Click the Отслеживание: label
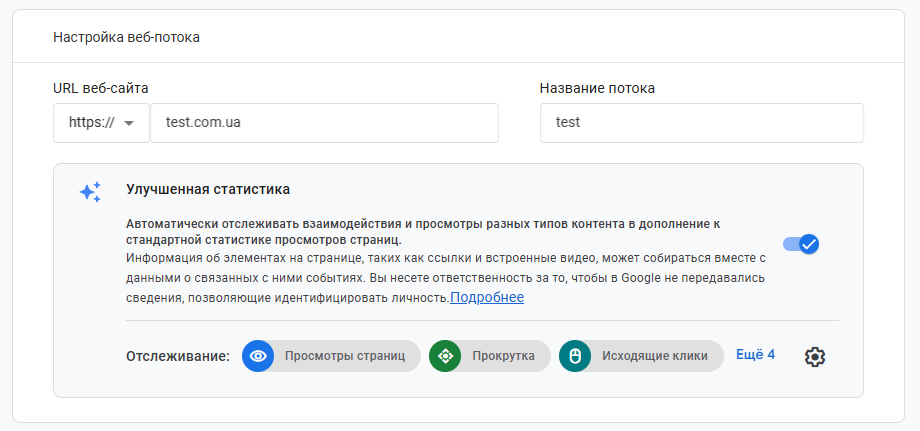This screenshot has height=431, width=920. pos(178,357)
